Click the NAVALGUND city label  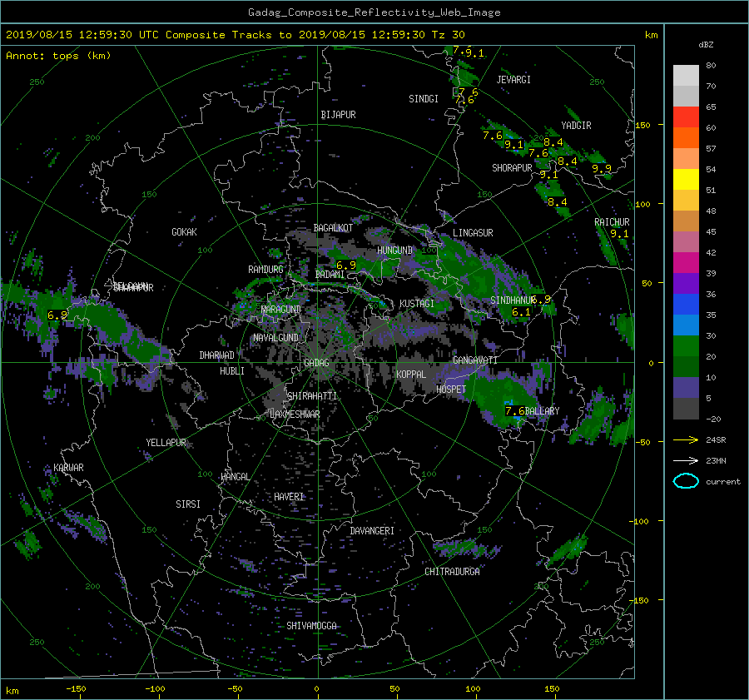[x=275, y=338]
